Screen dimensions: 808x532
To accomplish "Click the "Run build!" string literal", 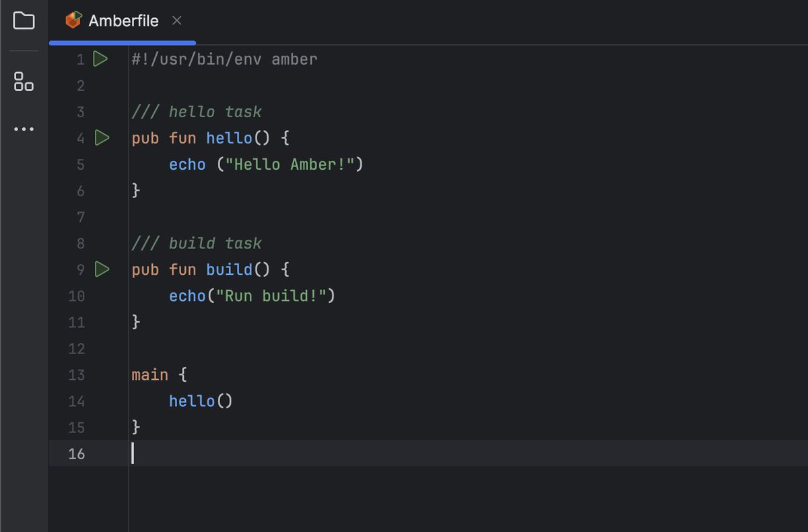I will tap(271, 296).
